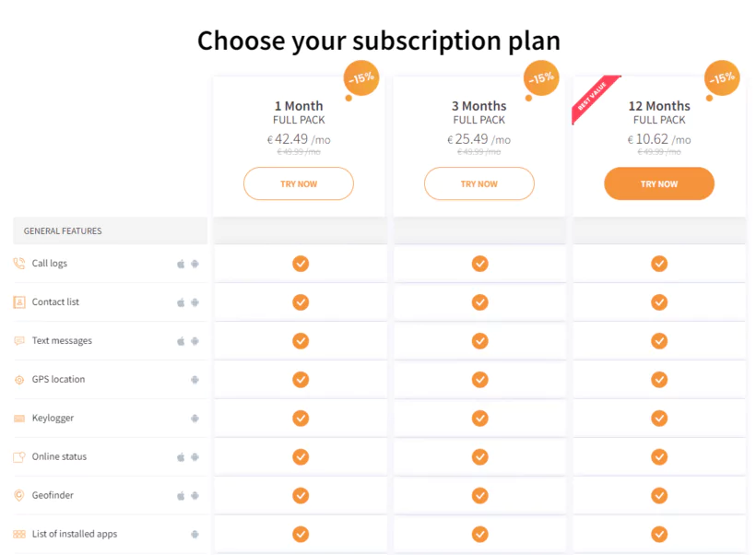This screenshot has height=555, width=756.
Task: Click the Geofinder pin icon
Action: (x=19, y=496)
